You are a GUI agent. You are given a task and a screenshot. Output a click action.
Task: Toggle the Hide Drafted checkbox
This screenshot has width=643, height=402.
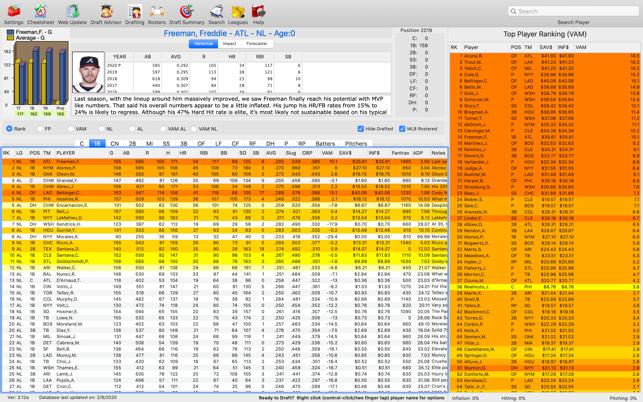point(361,129)
